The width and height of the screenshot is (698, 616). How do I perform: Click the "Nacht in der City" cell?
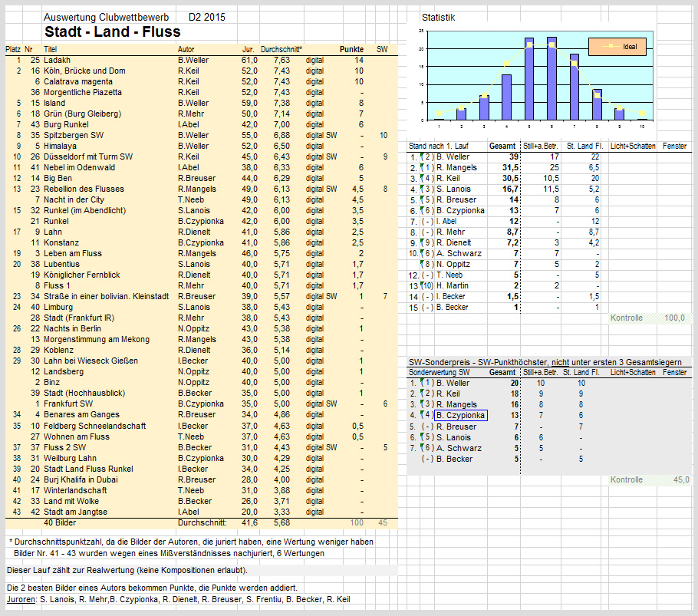[x=74, y=200]
